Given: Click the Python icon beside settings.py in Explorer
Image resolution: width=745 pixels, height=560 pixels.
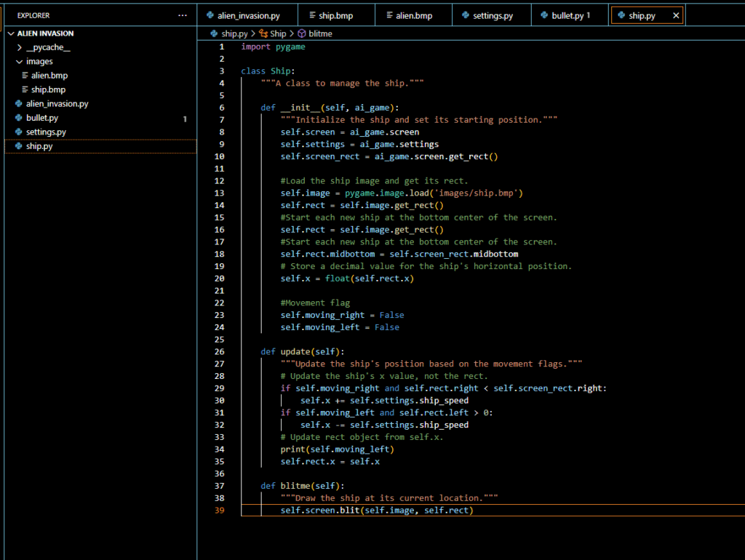Looking at the screenshot, I should 18,132.
